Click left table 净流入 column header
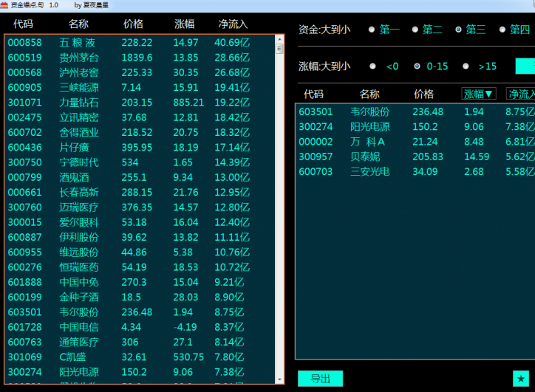The height and width of the screenshot is (392, 535). click(x=233, y=24)
